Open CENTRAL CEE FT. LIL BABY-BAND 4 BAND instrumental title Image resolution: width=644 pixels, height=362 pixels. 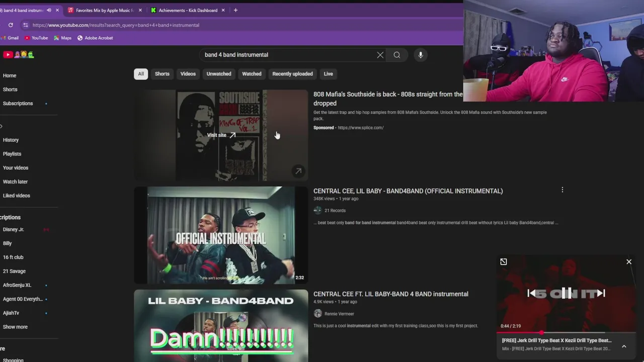click(390, 294)
